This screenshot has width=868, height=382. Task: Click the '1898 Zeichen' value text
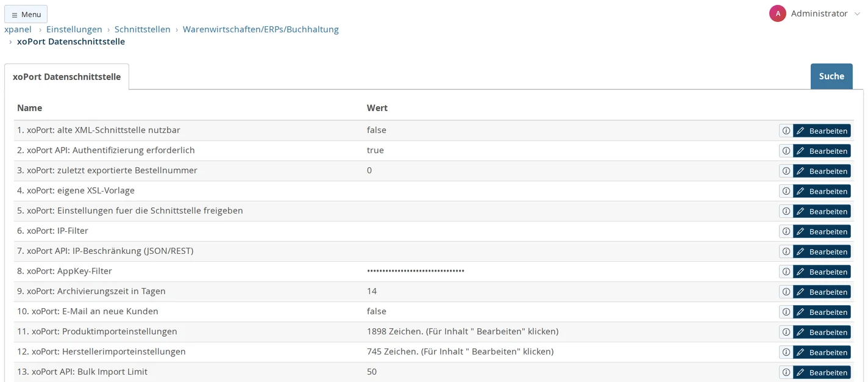[463, 331]
